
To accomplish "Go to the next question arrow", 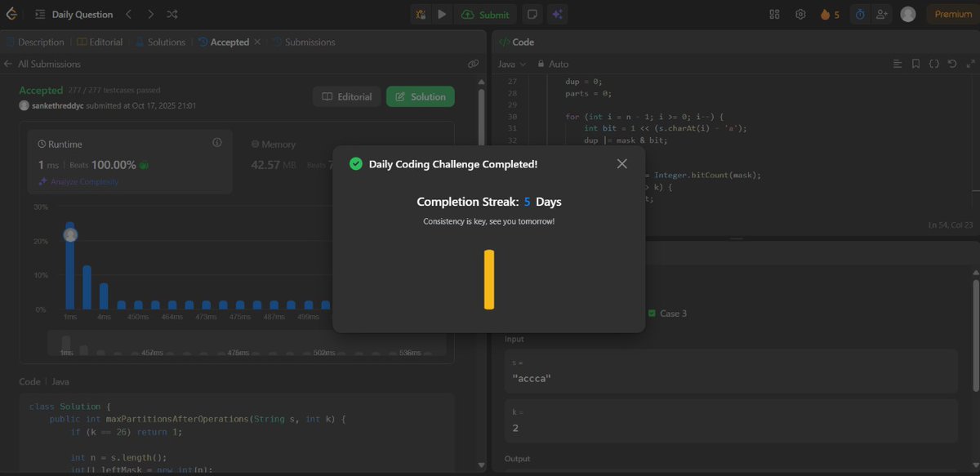I will (150, 15).
